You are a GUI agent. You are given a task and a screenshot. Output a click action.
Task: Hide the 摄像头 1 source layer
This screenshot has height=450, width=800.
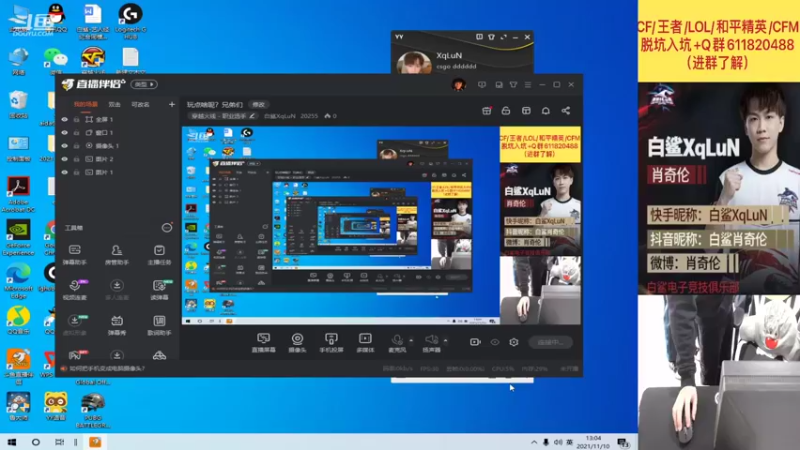click(64, 146)
